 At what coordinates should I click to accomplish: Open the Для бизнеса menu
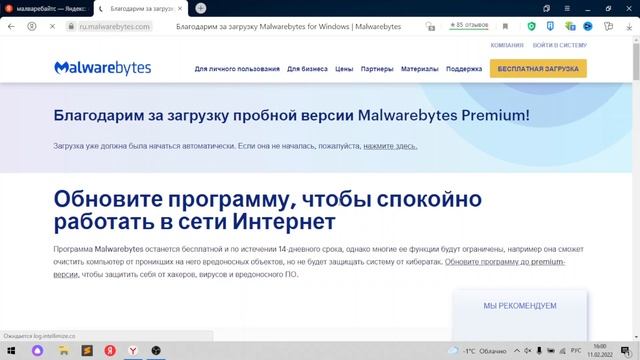[307, 69]
